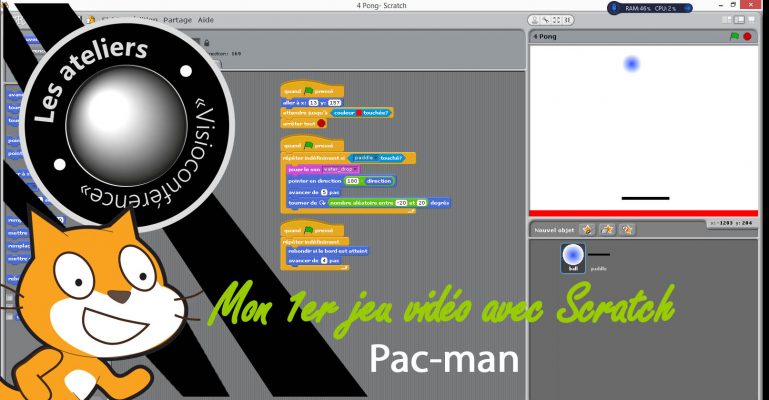Click the rebondir si le bord est atteint block
The height and width of the screenshot is (400, 769).
327,251
